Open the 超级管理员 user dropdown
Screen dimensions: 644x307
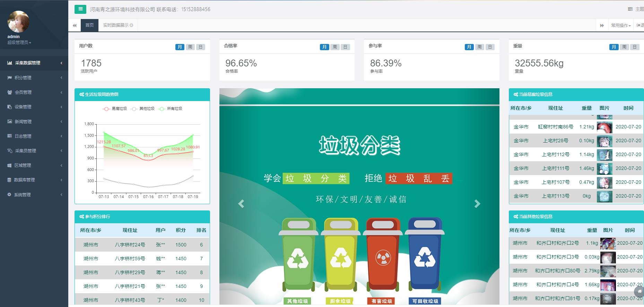tap(19, 43)
